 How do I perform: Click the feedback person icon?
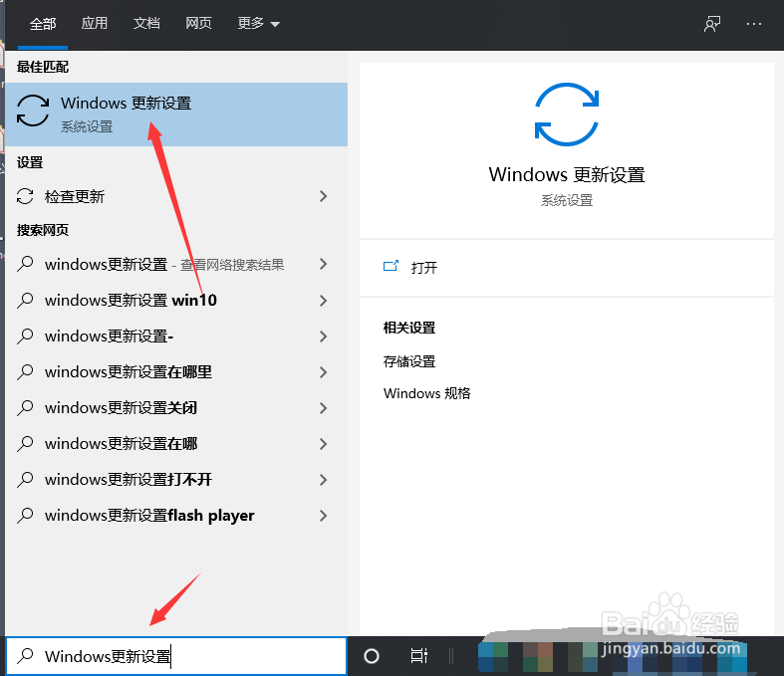[x=712, y=24]
